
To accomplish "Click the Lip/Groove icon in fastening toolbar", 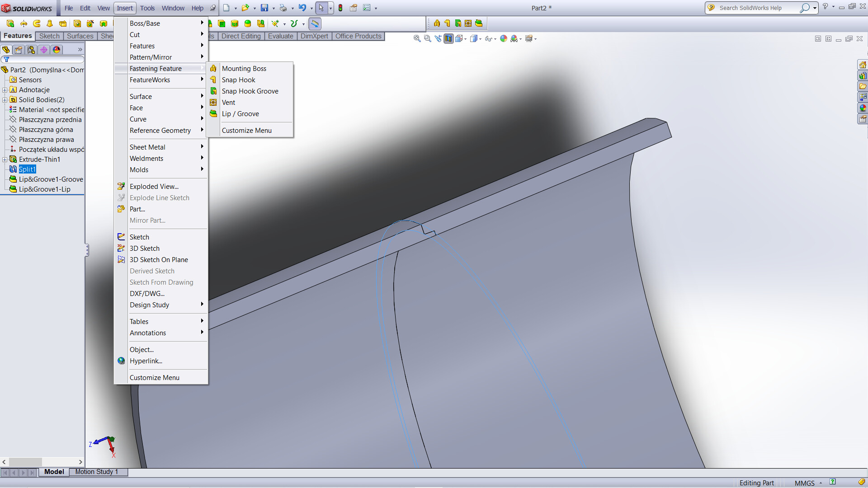I will pyautogui.click(x=479, y=23).
